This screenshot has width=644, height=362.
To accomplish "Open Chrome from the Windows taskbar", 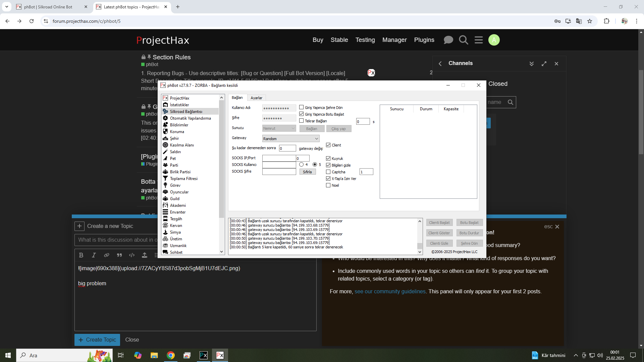I will click(x=171, y=355).
